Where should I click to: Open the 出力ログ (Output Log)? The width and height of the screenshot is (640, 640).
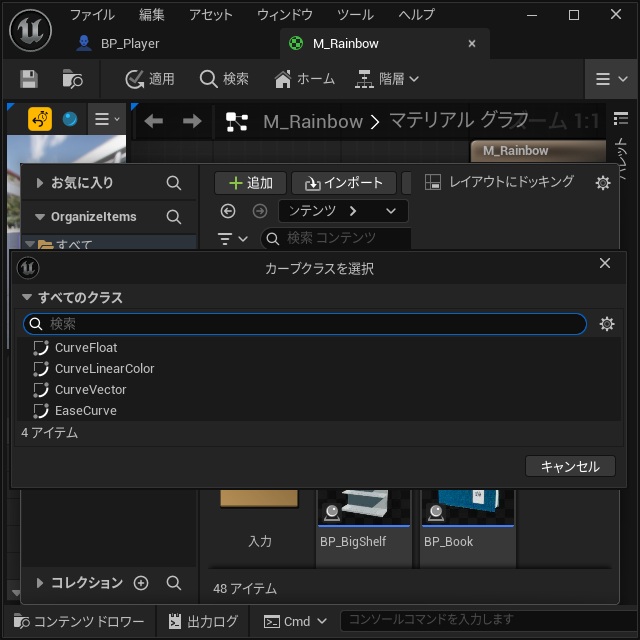(x=203, y=622)
